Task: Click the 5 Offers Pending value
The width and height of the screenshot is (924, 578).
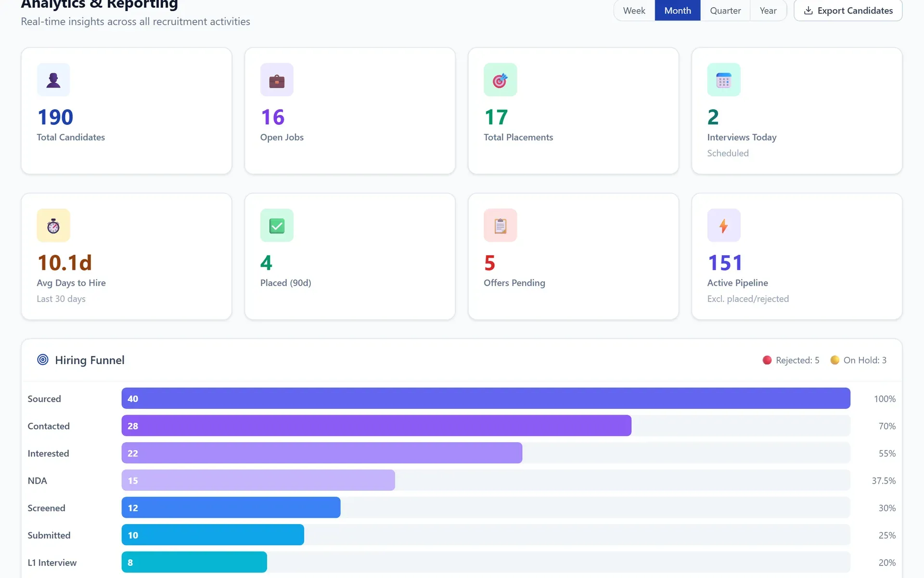Action: tap(489, 263)
